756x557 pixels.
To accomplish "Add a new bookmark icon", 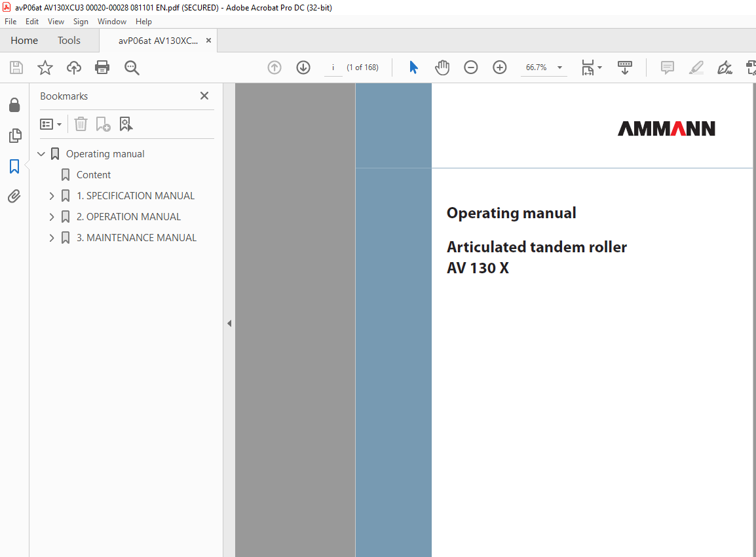I will 103,125.
